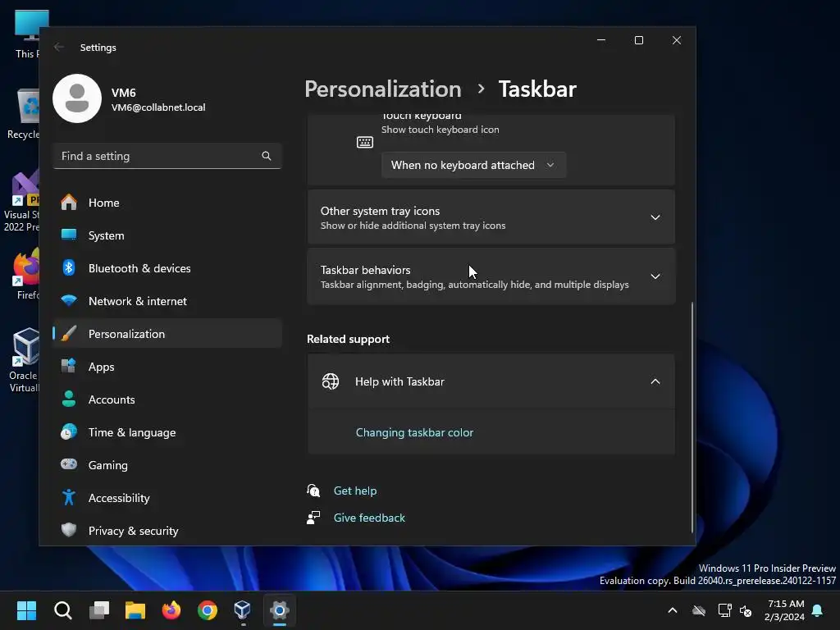The image size is (840, 630).
Task: Open taskbar Search magnifier
Action: point(62,610)
